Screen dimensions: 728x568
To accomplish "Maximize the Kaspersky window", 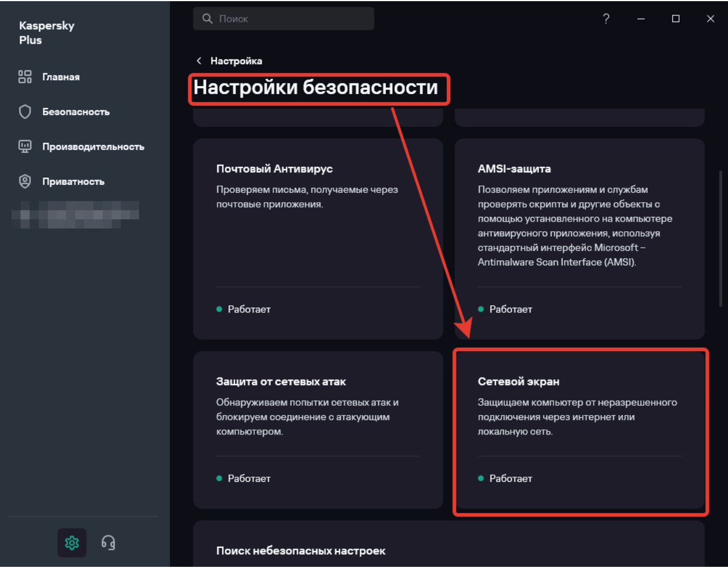I will pos(676,19).
